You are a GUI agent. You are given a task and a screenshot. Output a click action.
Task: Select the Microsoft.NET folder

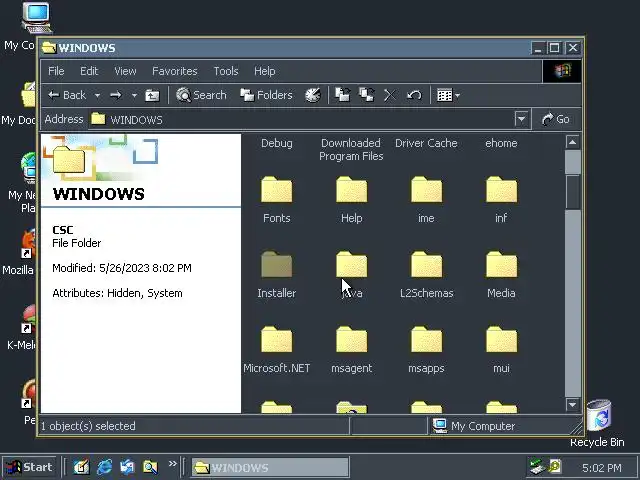[276, 350]
